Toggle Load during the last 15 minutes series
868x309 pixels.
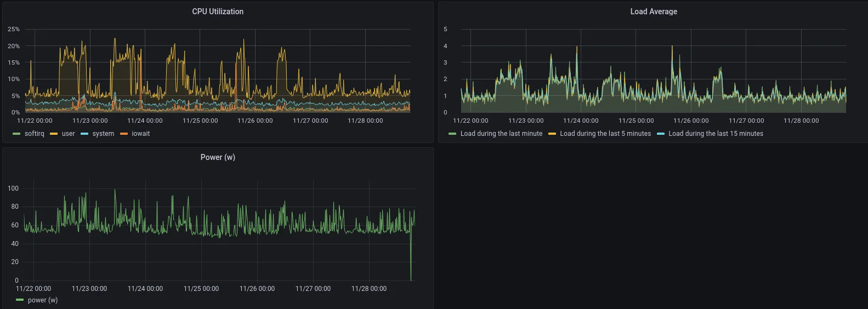716,134
